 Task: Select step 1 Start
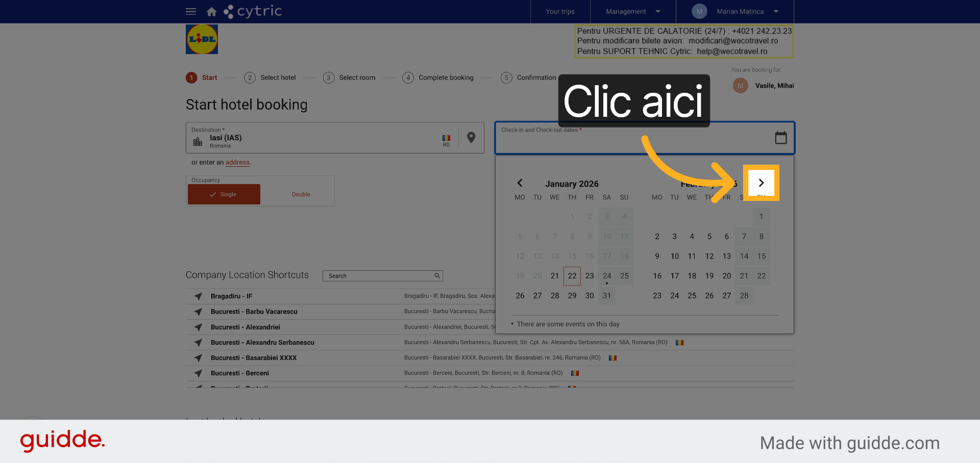(202, 78)
